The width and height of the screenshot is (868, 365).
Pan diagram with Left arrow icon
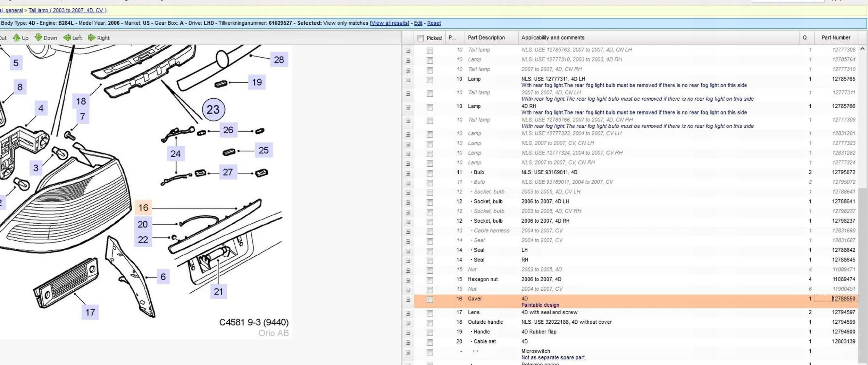(x=67, y=38)
